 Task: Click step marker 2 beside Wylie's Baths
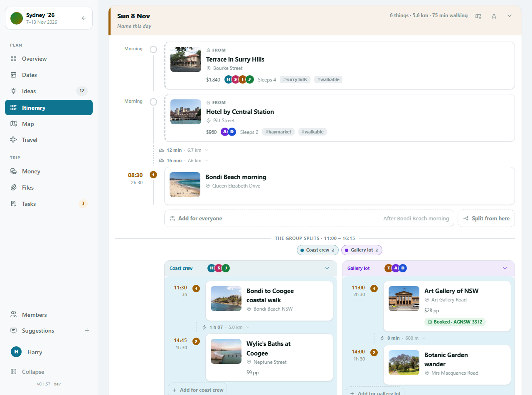(x=196, y=341)
